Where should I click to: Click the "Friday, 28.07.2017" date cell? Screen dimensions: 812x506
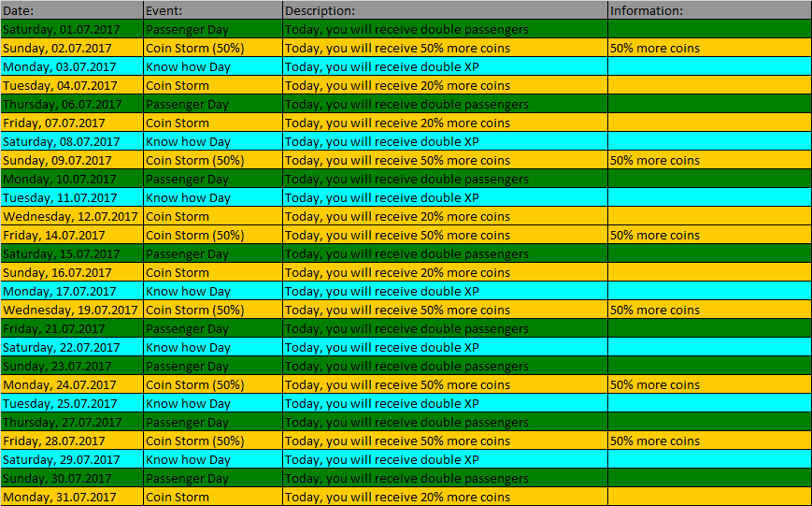click(72, 441)
